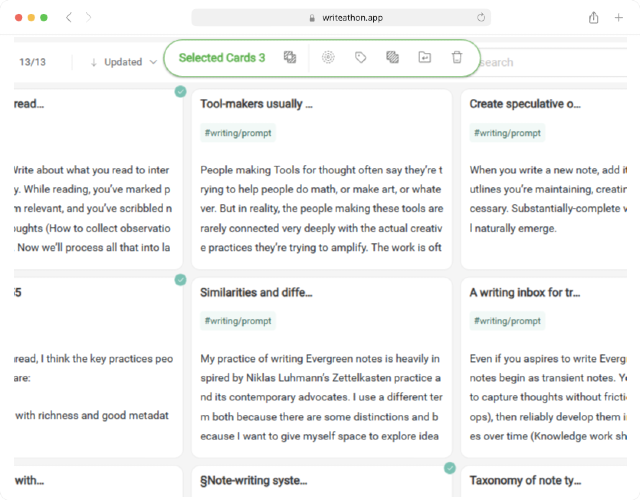The height and width of the screenshot is (500, 640).
Task: Click the card title ending 'with…'
Action: pyautogui.click(x=29, y=480)
